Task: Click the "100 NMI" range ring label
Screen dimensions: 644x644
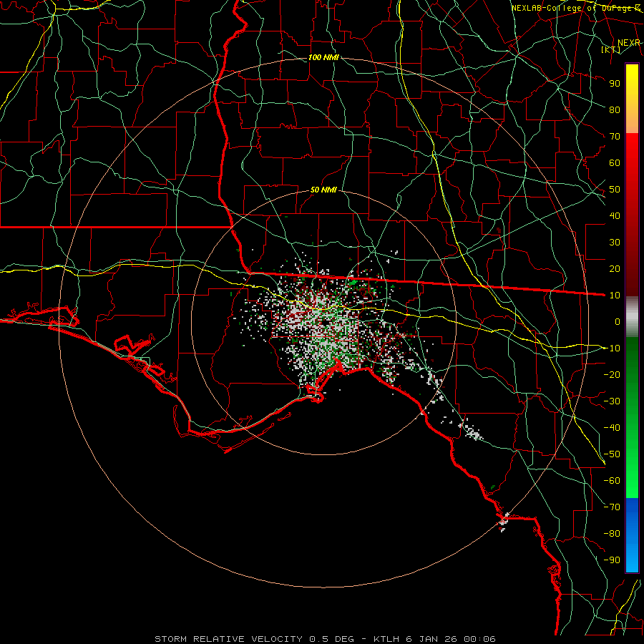Action: pyautogui.click(x=323, y=57)
